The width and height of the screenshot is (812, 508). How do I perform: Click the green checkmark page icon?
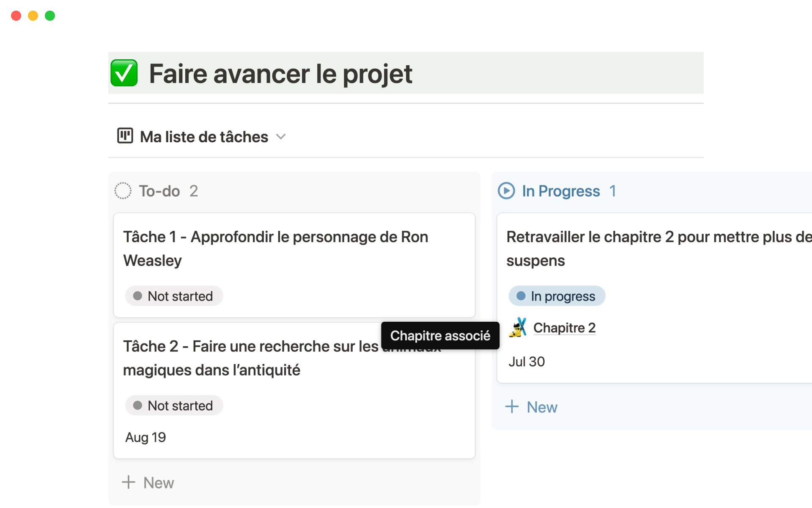click(x=124, y=73)
